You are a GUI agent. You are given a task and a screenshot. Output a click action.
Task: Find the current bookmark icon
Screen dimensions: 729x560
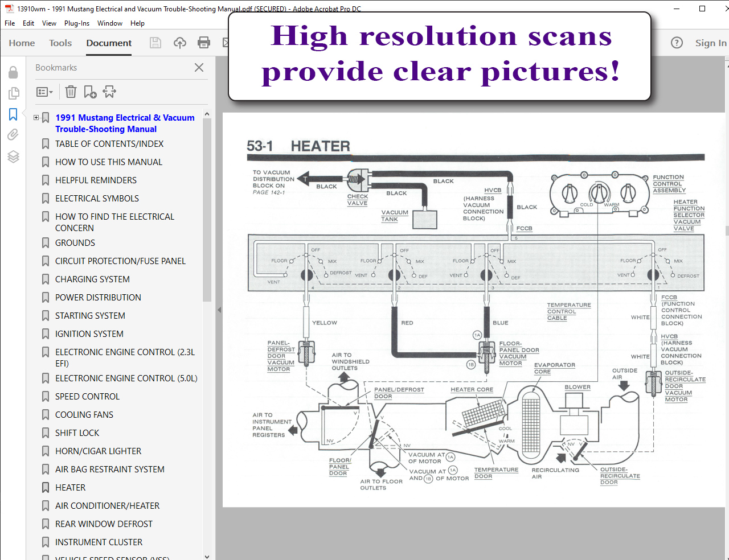pyautogui.click(x=109, y=92)
